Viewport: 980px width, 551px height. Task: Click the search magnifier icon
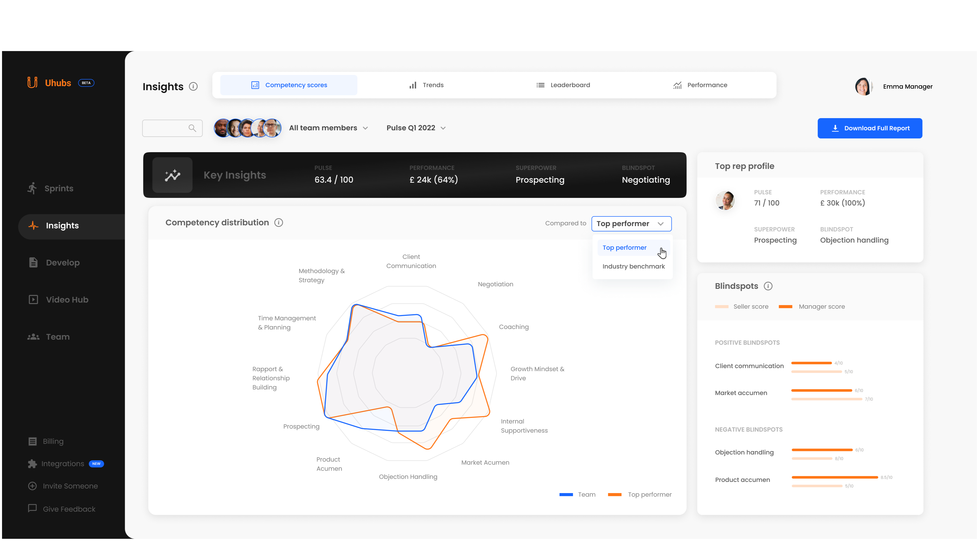(x=192, y=128)
